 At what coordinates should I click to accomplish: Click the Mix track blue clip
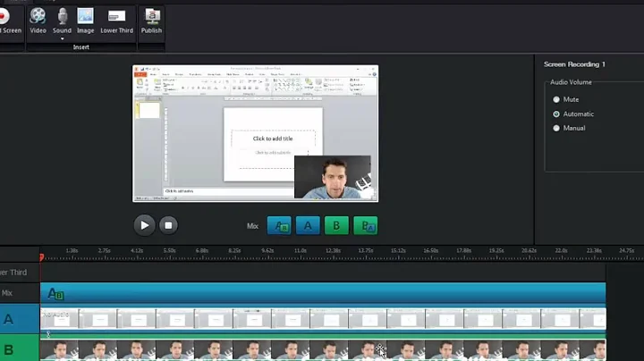(323, 293)
